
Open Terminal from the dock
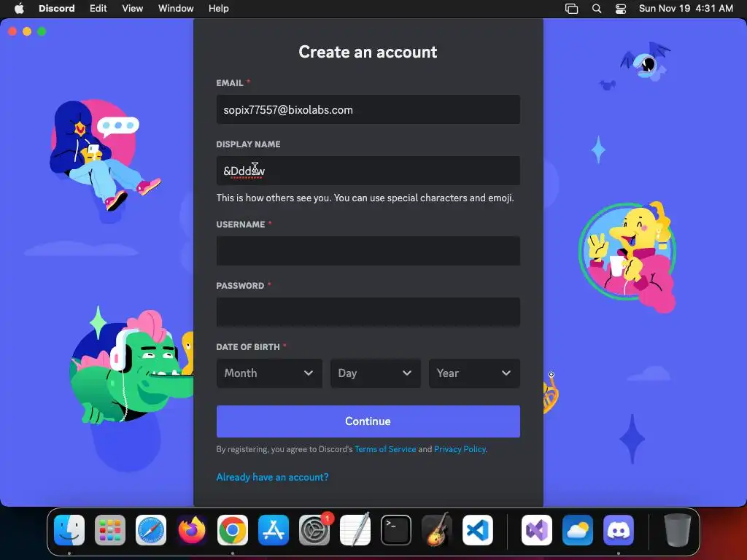(x=396, y=530)
